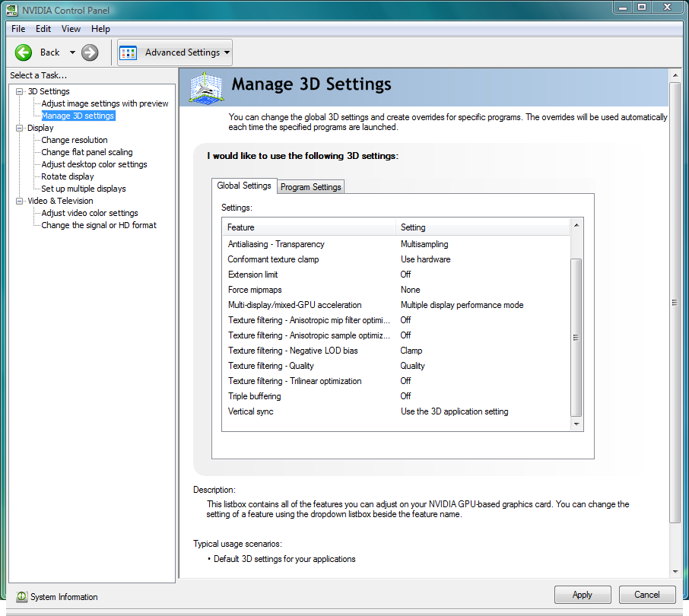Select Anisotropic sample optimization row
This screenshot has width=689, height=616.
tap(396, 335)
